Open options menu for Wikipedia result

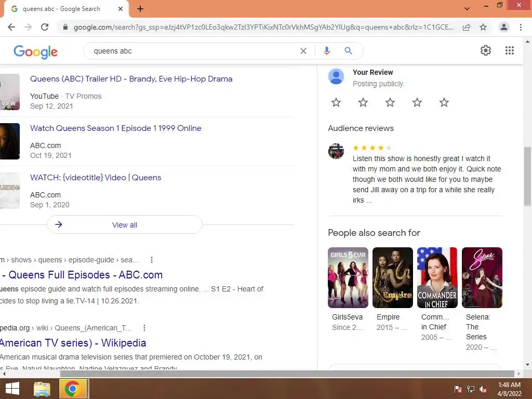click(x=144, y=328)
